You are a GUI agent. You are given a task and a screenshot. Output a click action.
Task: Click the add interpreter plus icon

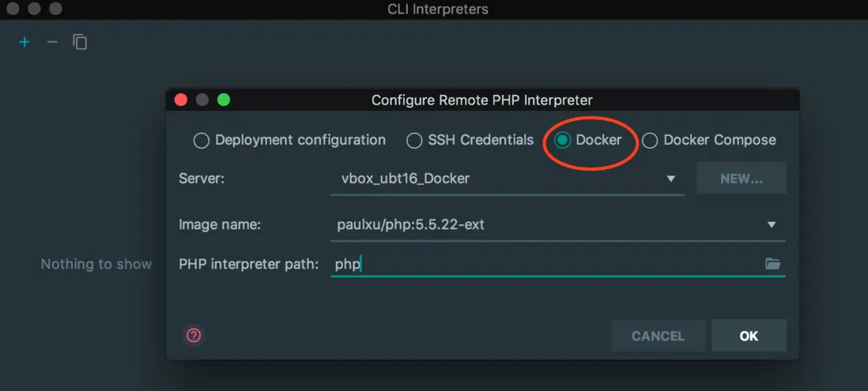tap(25, 42)
